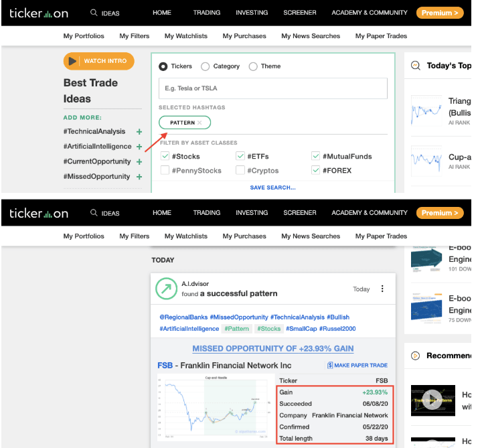Click the @RegionalBanks tag
This screenshot has height=448, width=480.
tap(183, 317)
